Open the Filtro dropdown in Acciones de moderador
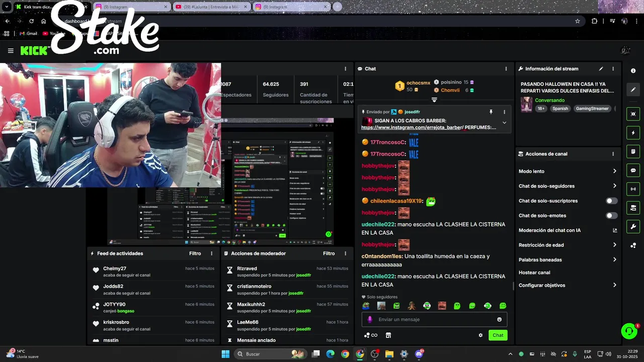Image resolution: width=644 pixels, height=362 pixels. pos(329,253)
